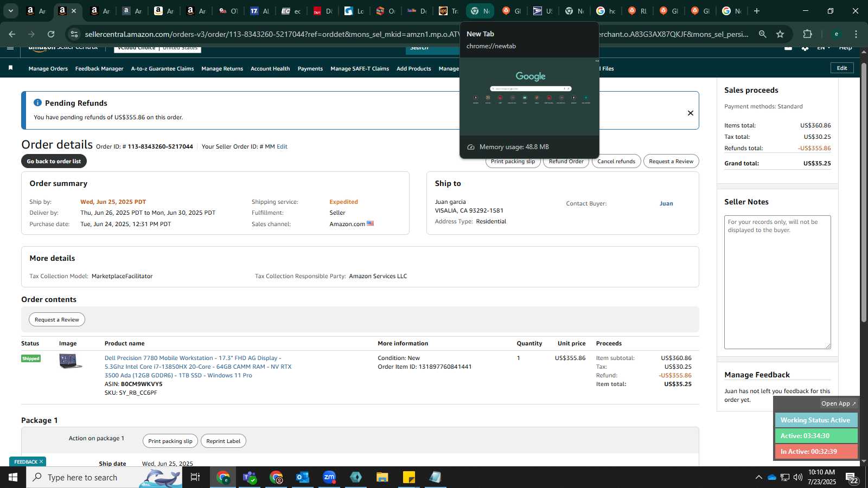
Task: Open Task View on the taskbar
Action: [x=195, y=477]
